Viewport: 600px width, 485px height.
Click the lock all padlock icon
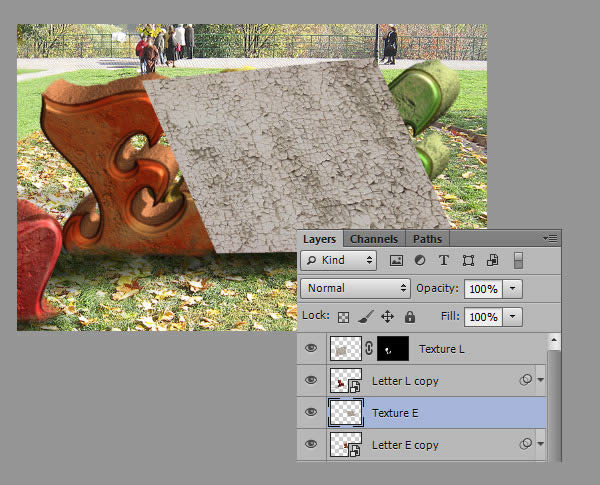tap(409, 316)
